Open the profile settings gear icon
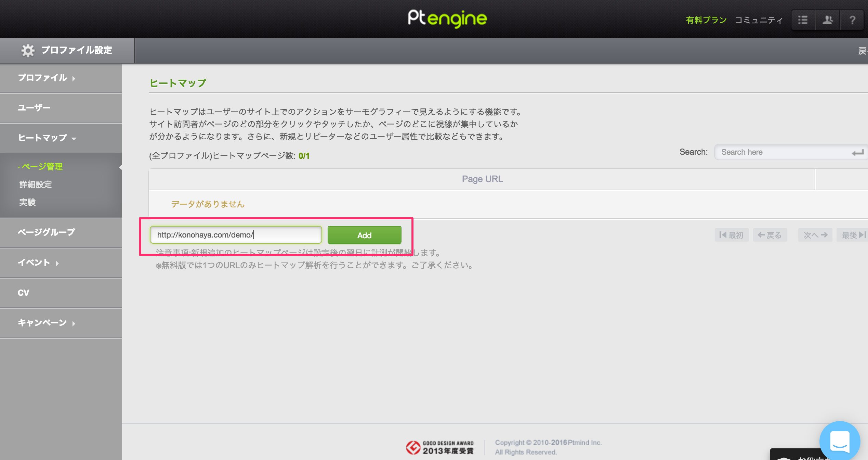The image size is (868, 460). (x=27, y=50)
